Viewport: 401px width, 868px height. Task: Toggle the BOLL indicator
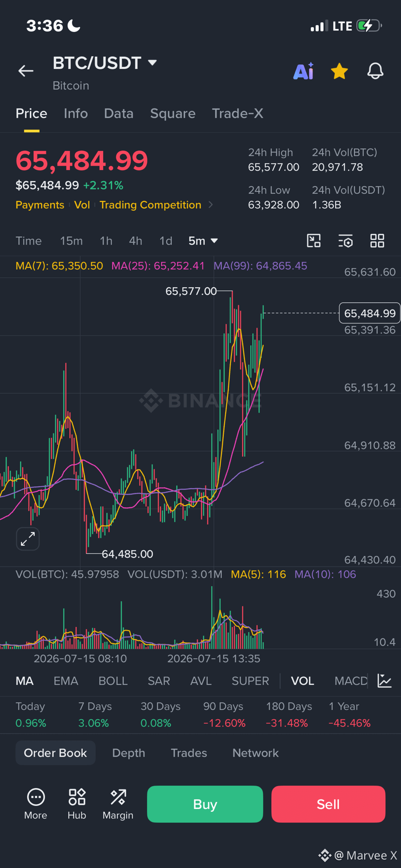(113, 681)
